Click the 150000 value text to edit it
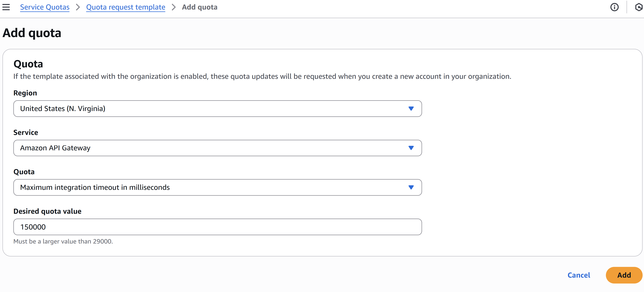Viewport: 644px width, 292px height. point(33,227)
